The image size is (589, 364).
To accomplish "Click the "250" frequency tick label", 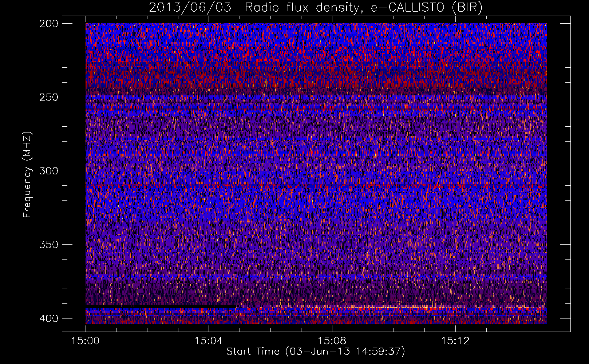I will (x=48, y=97).
